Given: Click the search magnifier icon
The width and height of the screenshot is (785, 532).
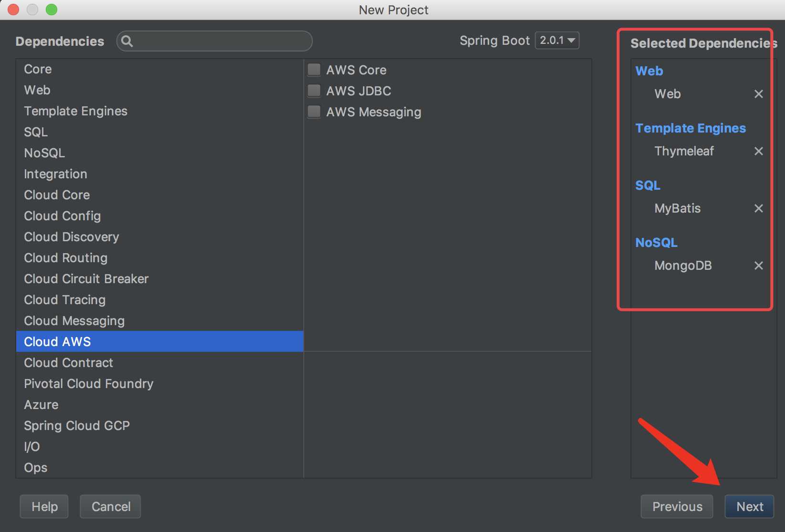Looking at the screenshot, I should coord(127,41).
